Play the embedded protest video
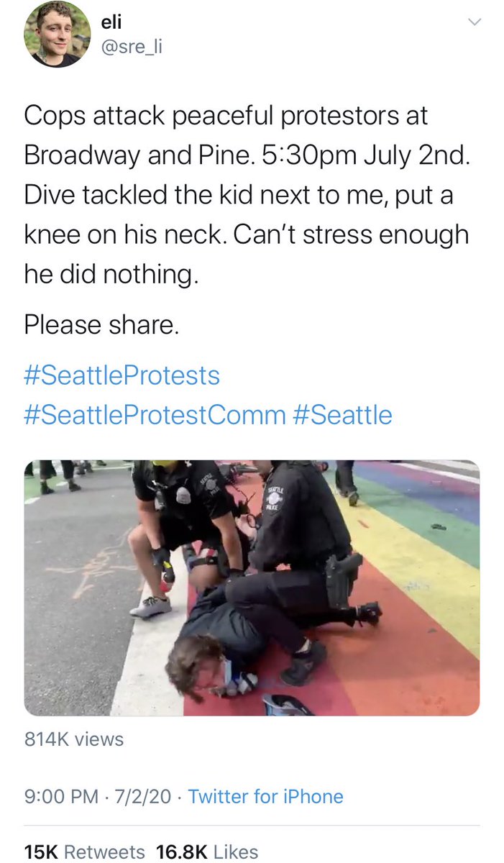The image size is (504, 863). (x=252, y=588)
